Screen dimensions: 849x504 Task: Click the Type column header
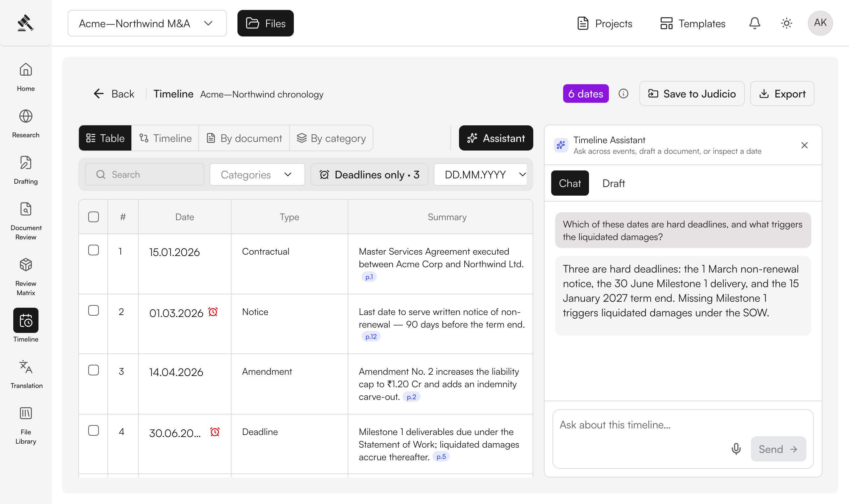[289, 217]
